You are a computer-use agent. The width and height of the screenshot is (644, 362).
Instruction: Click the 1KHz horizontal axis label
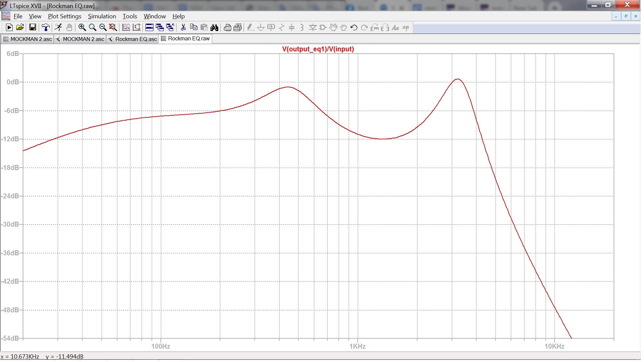357,346
